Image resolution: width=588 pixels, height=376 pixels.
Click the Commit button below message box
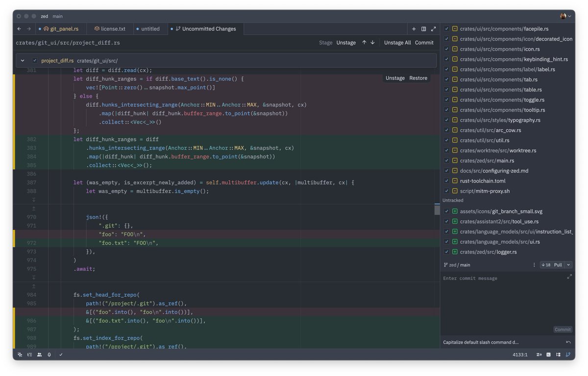563,329
